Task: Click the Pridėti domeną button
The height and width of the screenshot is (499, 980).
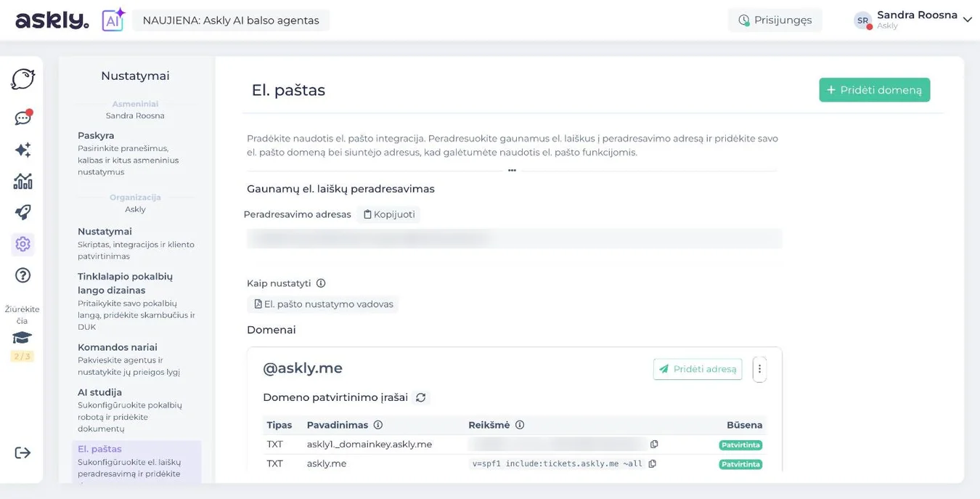Action: (x=875, y=90)
